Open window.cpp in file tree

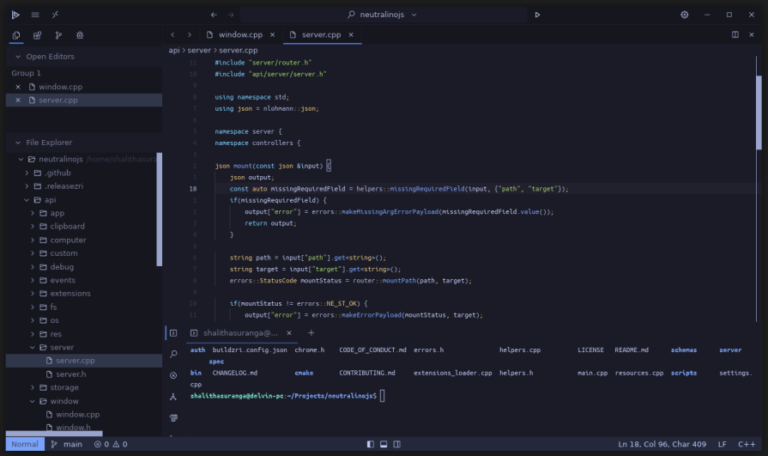(77, 414)
